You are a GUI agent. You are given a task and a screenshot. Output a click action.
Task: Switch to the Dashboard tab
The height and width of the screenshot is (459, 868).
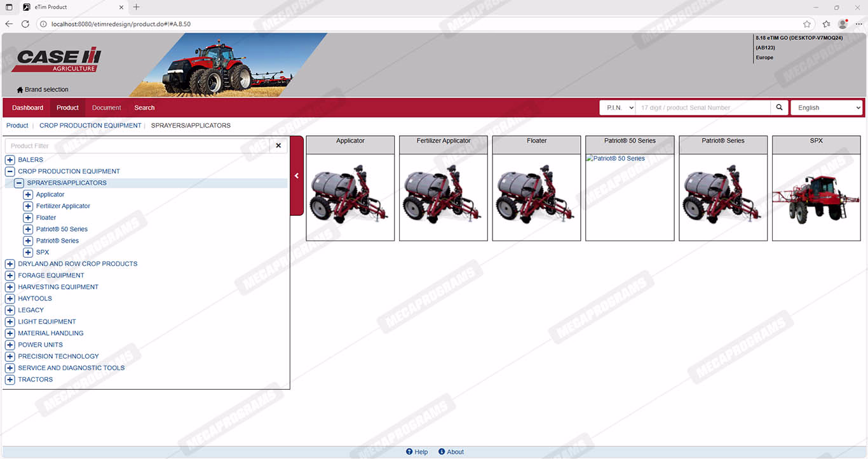(27, 108)
